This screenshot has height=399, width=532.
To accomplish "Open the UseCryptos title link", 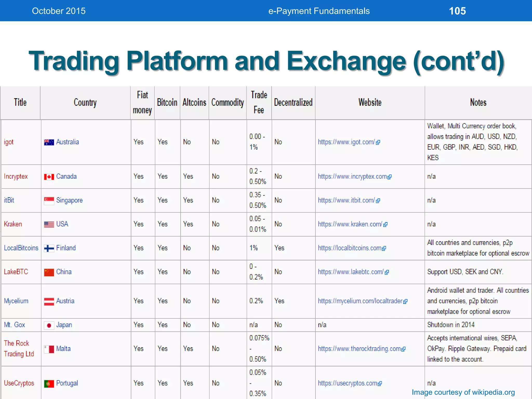I will 19,383.
